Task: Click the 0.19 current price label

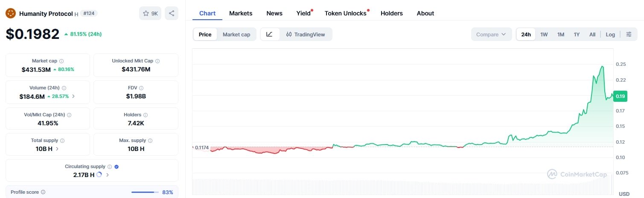Action: tap(620, 96)
